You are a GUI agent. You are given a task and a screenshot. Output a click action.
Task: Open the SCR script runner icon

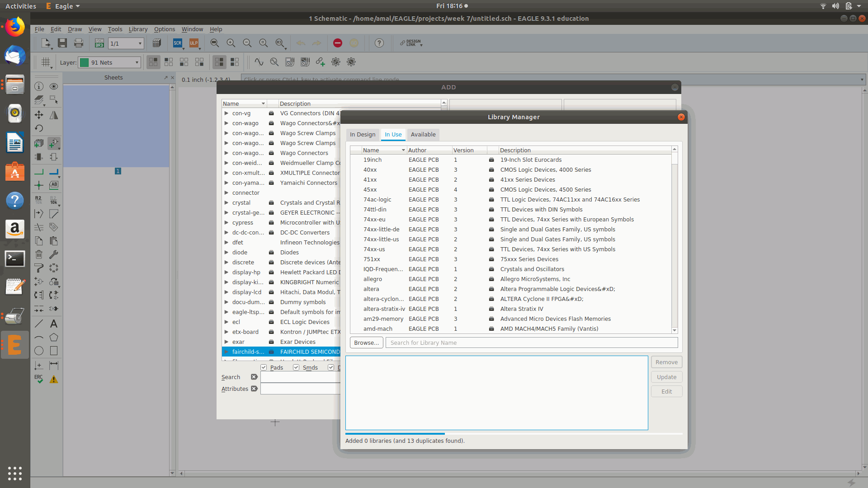[x=178, y=43]
